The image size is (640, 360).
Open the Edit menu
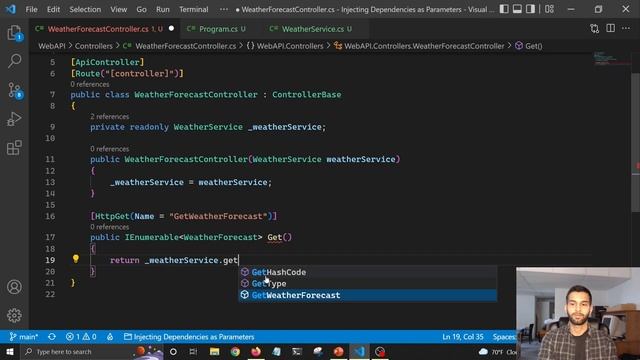[x=53, y=9]
